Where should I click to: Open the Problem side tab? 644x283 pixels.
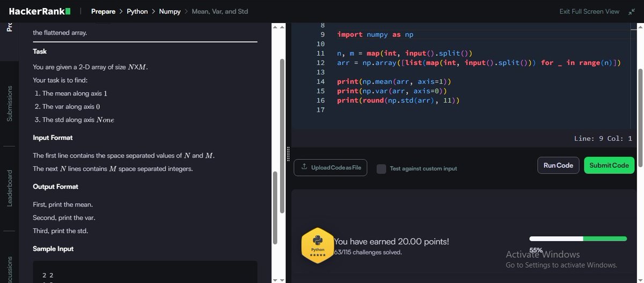pos(9,28)
